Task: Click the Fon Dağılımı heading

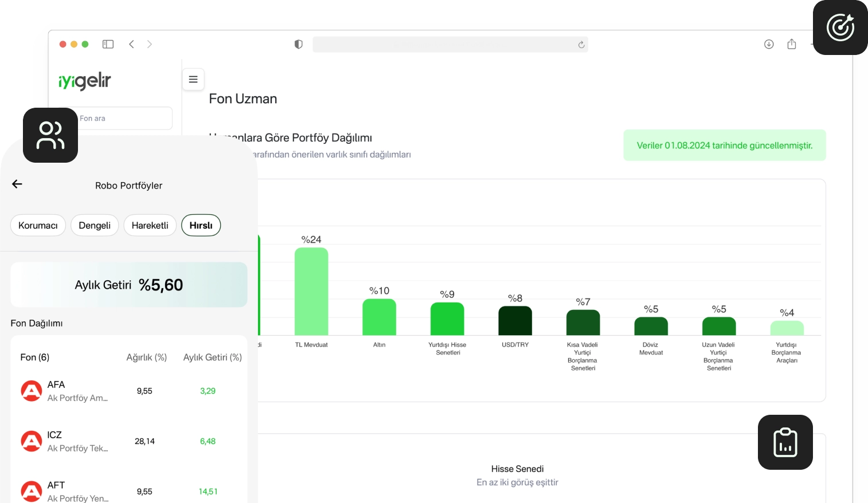Action: [x=37, y=323]
